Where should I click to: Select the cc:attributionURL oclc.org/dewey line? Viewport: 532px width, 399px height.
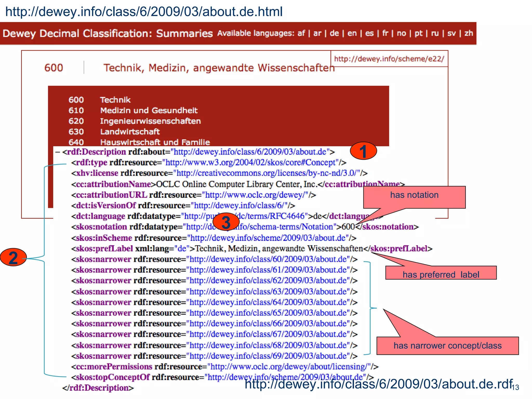194,195
